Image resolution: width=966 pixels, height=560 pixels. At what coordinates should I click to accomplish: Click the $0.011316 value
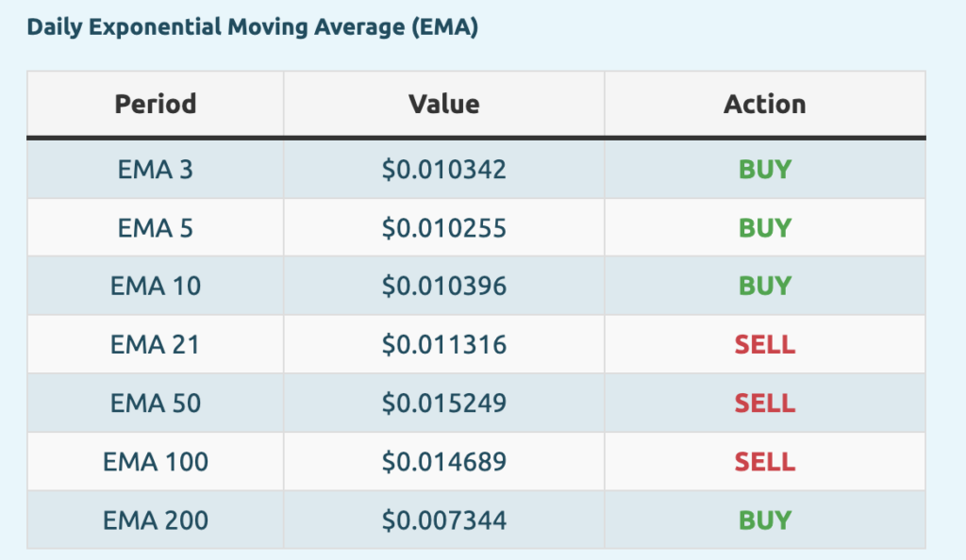(x=444, y=345)
